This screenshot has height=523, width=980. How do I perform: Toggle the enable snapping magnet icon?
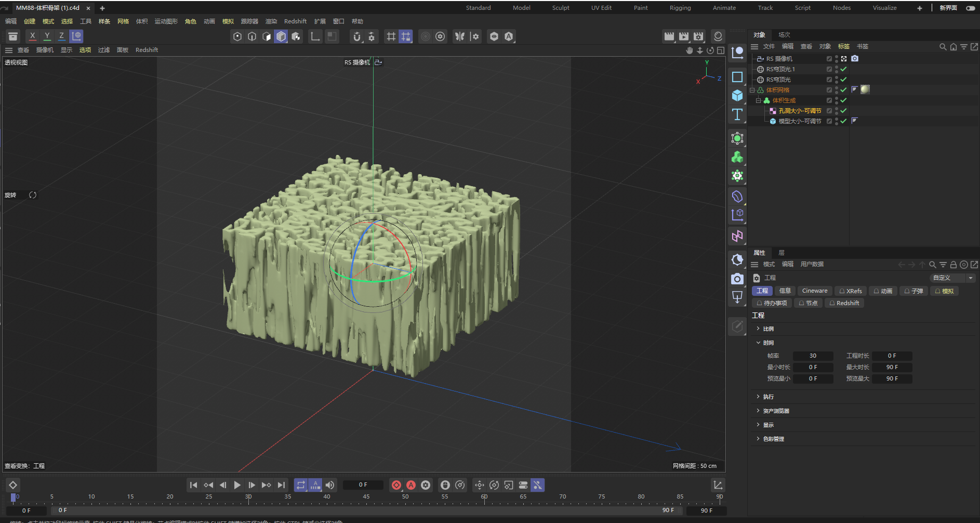tap(357, 36)
